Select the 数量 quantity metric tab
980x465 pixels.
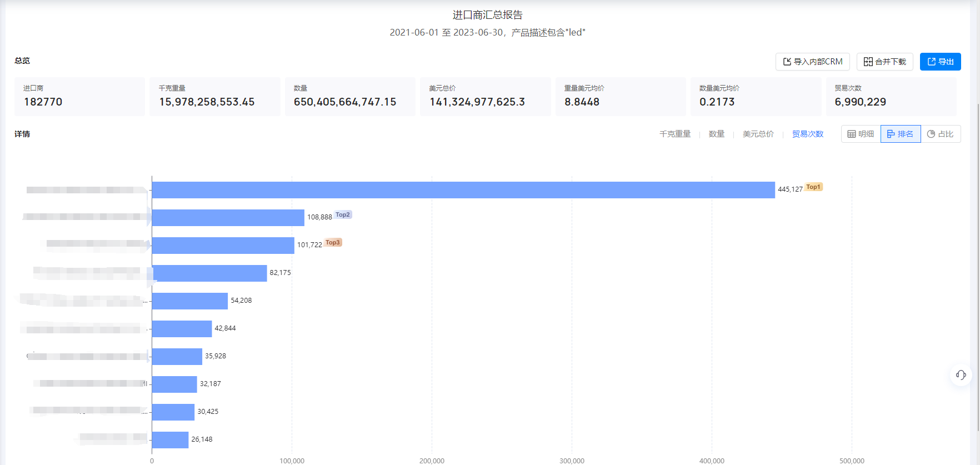[x=716, y=134]
